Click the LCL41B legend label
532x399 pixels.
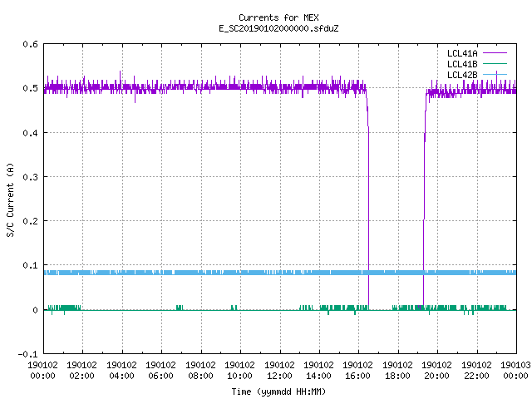coord(462,64)
